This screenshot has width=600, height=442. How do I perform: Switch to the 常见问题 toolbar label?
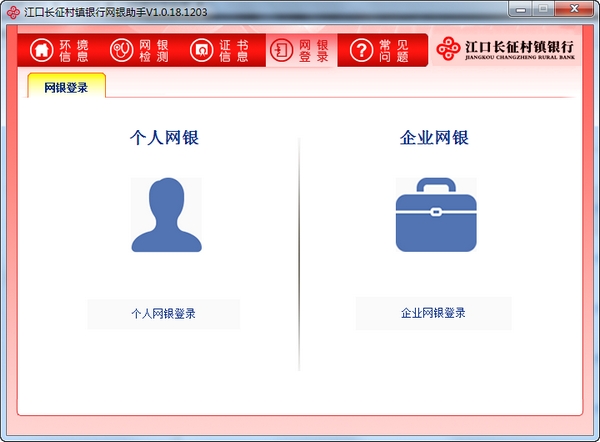point(394,51)
